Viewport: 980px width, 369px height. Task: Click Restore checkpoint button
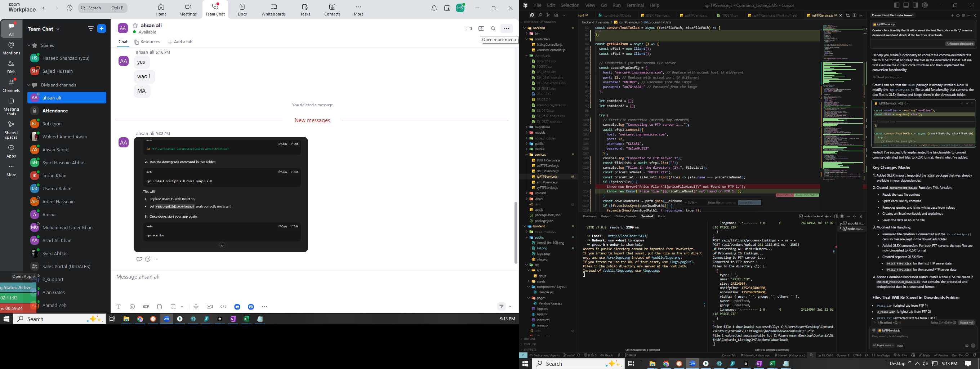[960, 44]
